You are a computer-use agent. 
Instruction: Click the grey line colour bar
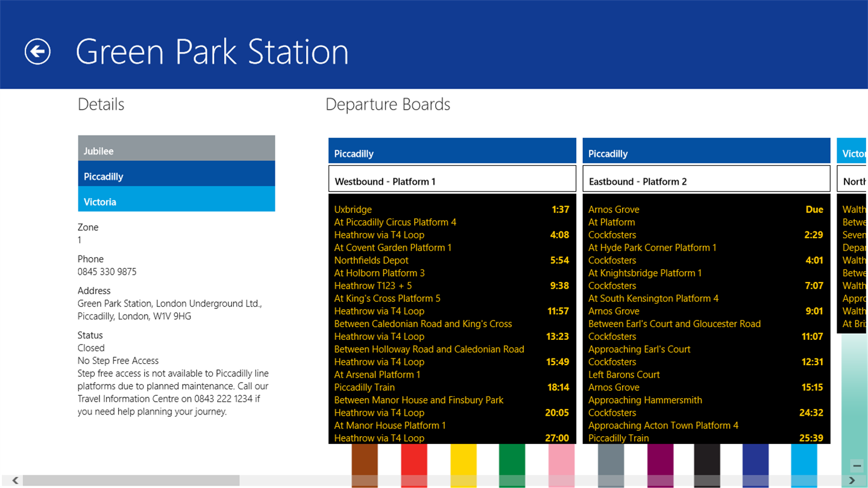click(x=611, y=465)
